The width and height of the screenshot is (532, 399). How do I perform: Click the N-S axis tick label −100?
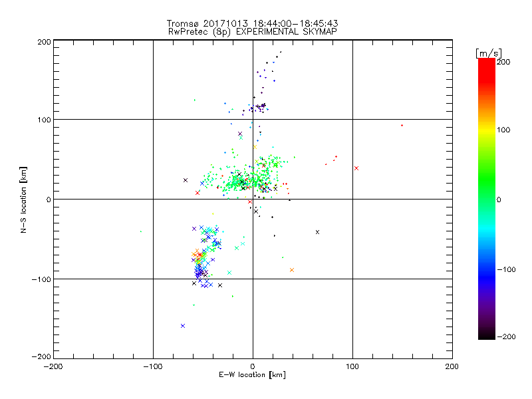click(x=41, y=279)
